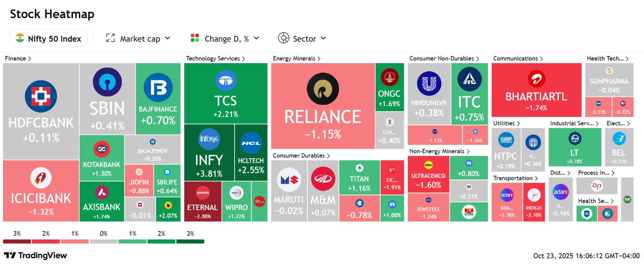Click the ITC logo icon

click(x=470, y=79)
